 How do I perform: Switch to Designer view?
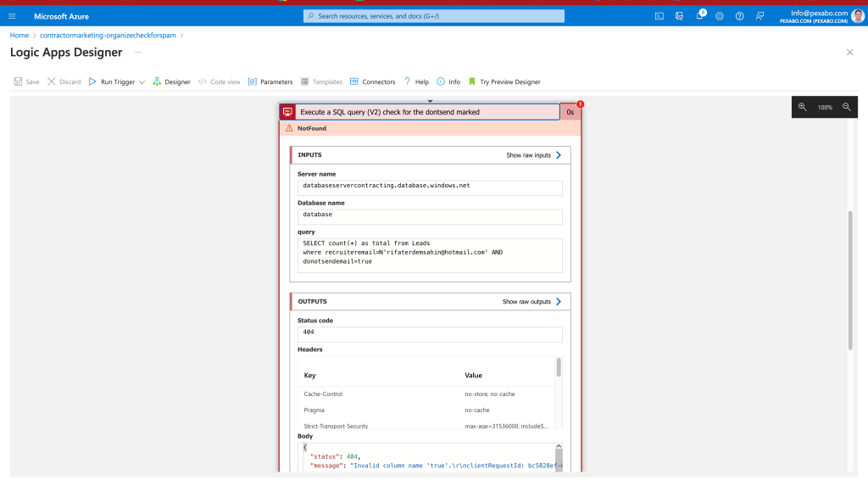pos(171,81)
